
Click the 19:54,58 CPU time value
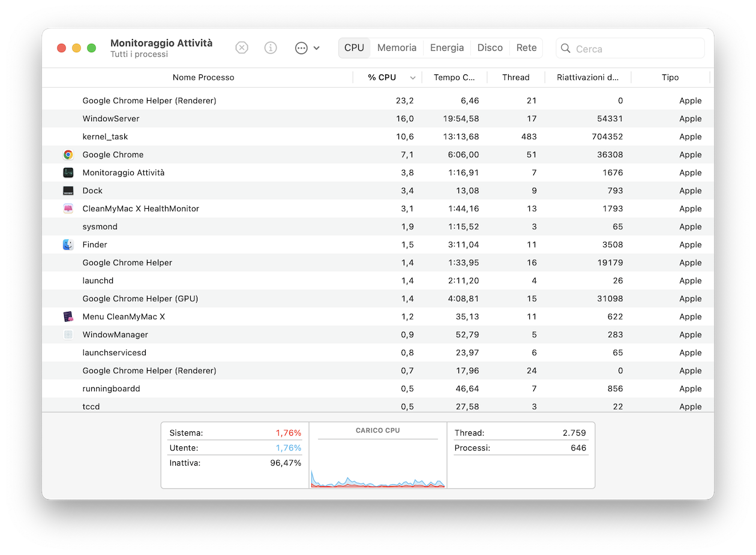pos(461,119)
